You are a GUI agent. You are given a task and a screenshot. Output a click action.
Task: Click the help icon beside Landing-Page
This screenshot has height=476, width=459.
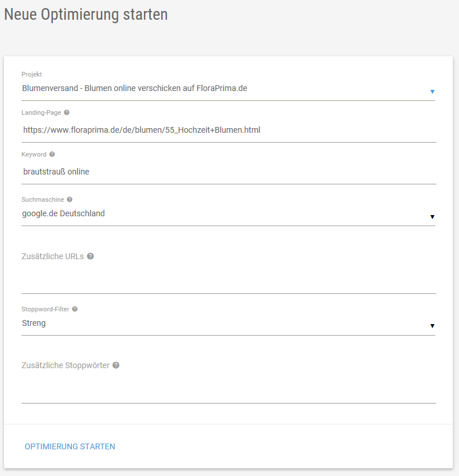67,112
